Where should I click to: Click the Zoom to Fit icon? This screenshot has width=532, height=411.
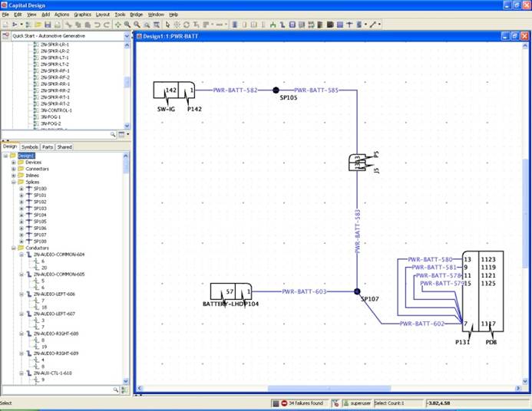157,25
